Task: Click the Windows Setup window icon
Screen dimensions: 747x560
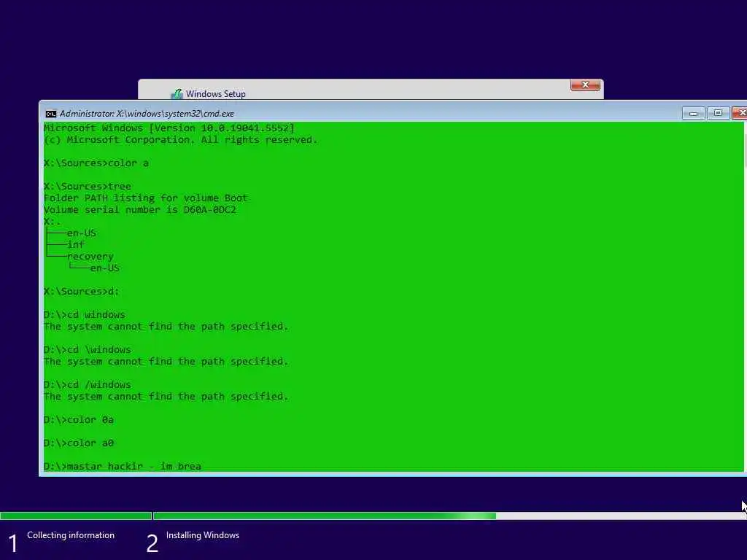Action: coord(177,94)
